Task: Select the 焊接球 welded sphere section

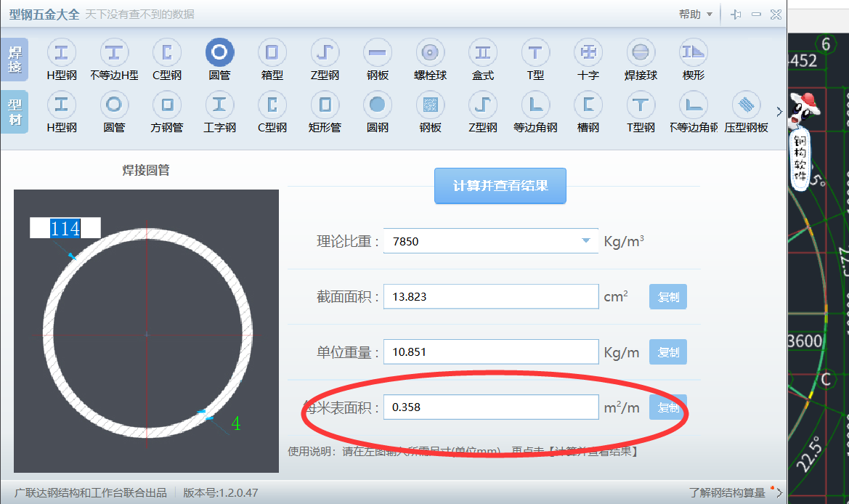Action: click(x=641, y=52)
